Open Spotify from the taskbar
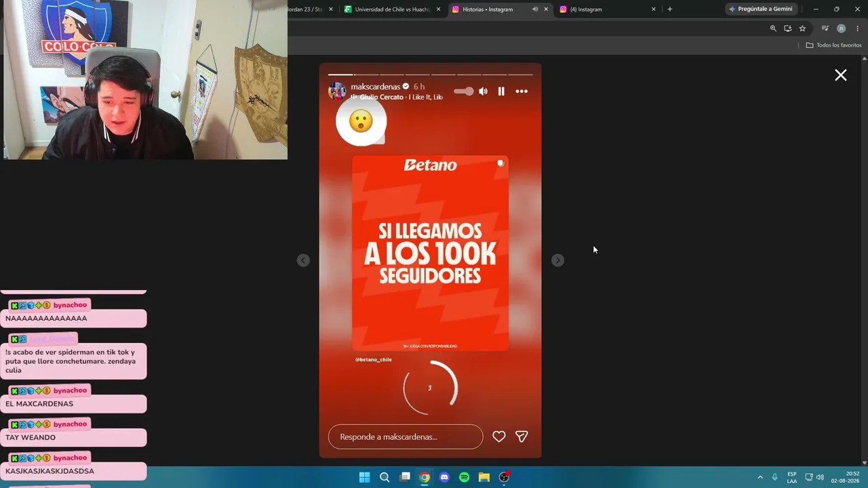868x488 pixels. point(464,477)
